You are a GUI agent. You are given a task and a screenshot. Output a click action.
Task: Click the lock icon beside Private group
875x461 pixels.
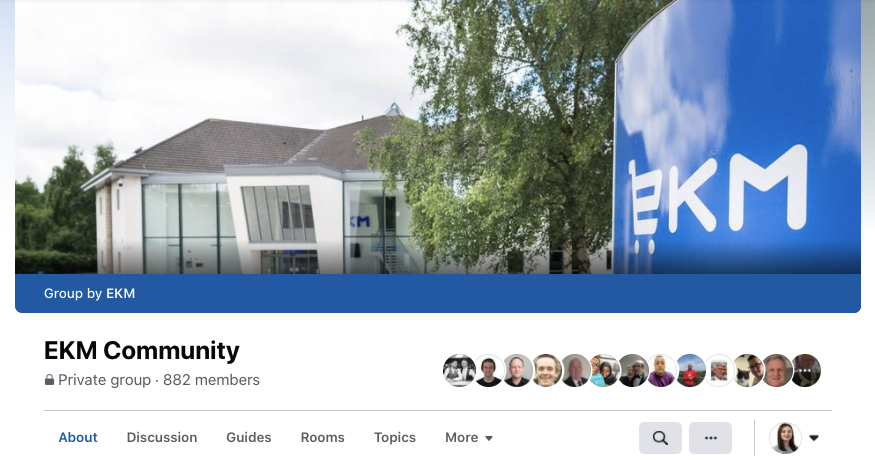click(x=49, y=380)
